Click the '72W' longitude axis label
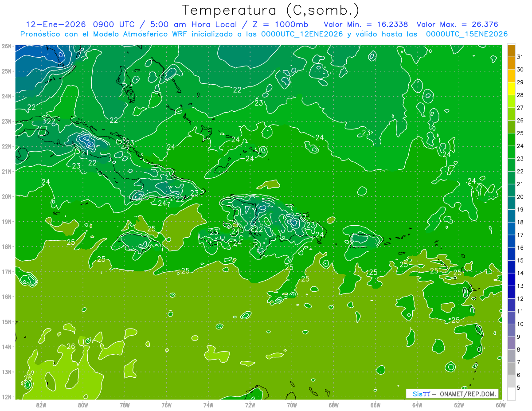The width and height of the screenshot is (532, 411). pos(250,405)
